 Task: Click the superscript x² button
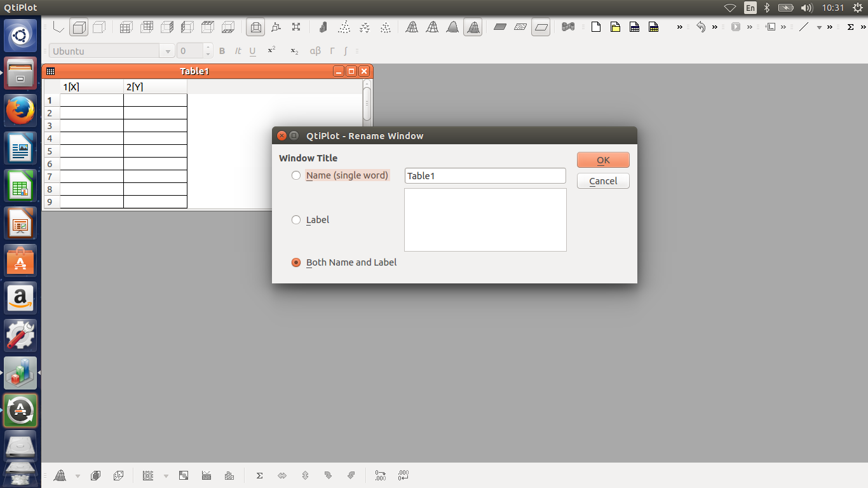pyautogui.click(x=271, y=51)
